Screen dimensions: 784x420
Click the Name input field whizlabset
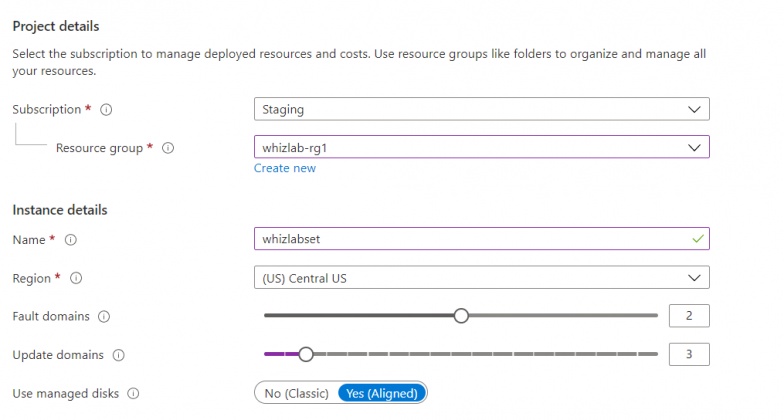(x=470, y=239)
